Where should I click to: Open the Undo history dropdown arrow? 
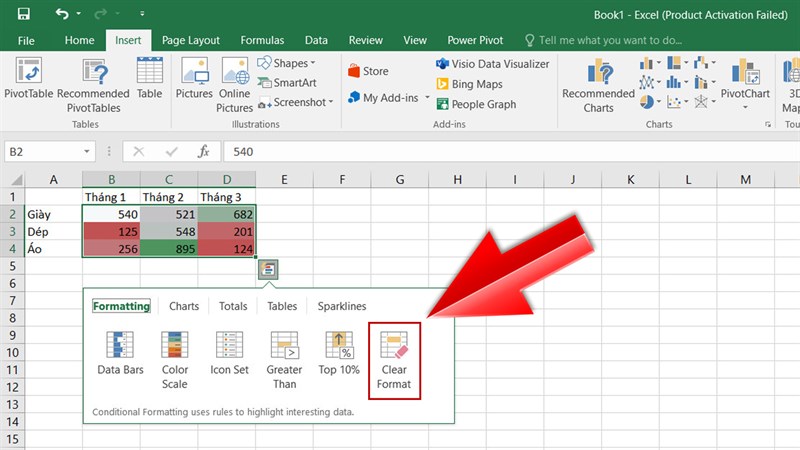[x=79, y=14]
